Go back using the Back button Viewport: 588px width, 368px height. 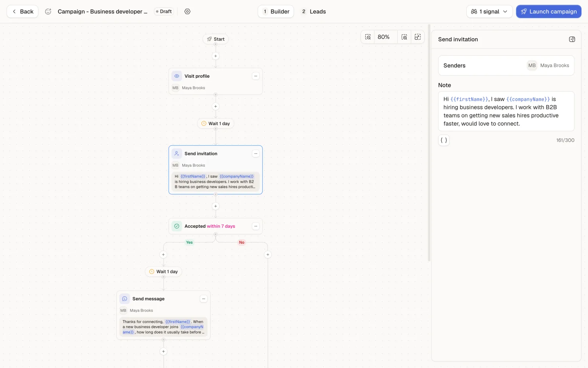[22, 11]
